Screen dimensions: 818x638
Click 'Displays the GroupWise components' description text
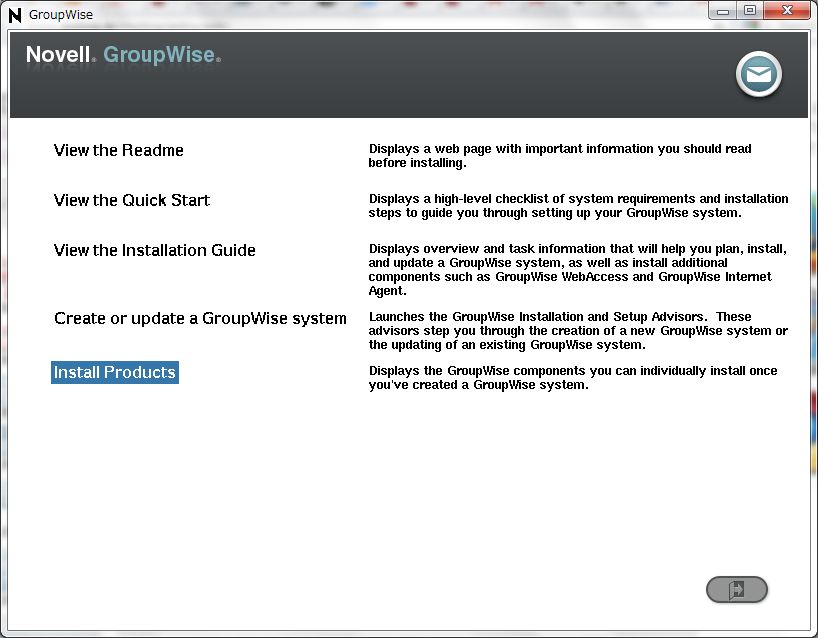point(573,378)
